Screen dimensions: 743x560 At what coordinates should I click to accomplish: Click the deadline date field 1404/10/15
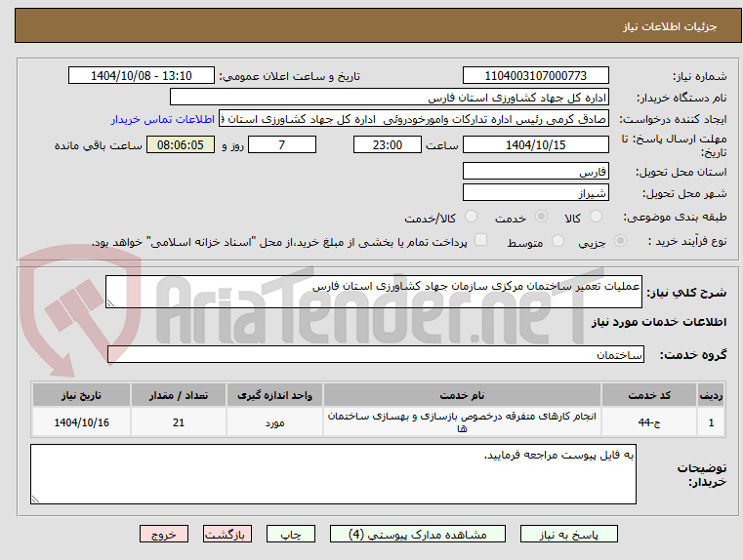tap(535, 144)
